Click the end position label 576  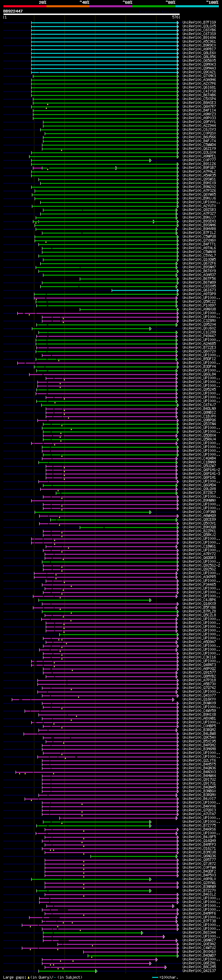(175, 17)
